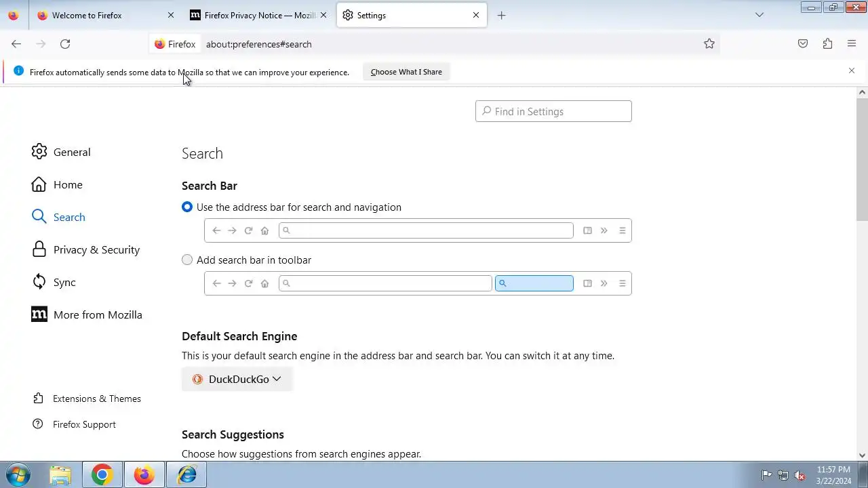Click the back navigation arrow
The width and height of the screenshot is (868, 488).
[x=16, y=44]
